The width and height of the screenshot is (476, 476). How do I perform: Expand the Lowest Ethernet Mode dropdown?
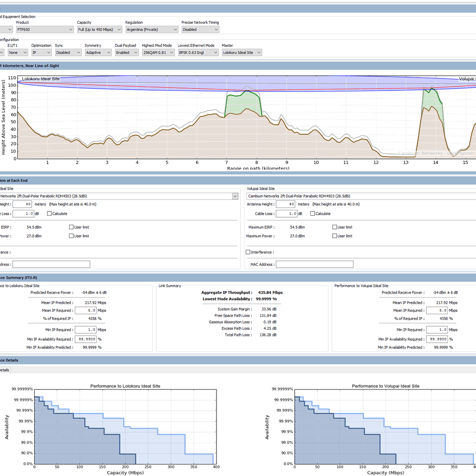click(x=198, y=52)
